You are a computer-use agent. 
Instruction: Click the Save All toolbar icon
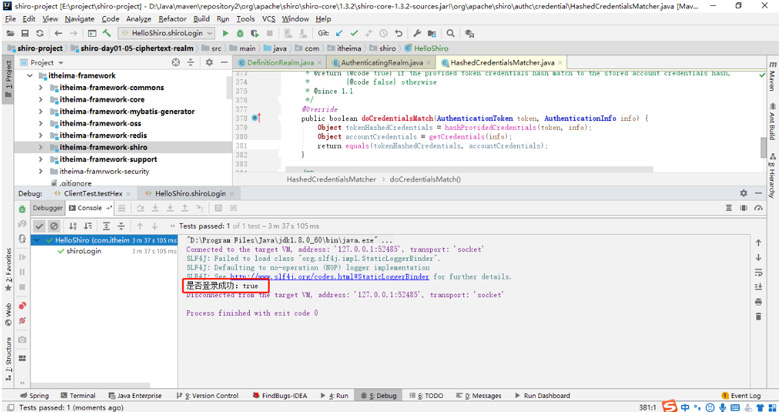25,33
